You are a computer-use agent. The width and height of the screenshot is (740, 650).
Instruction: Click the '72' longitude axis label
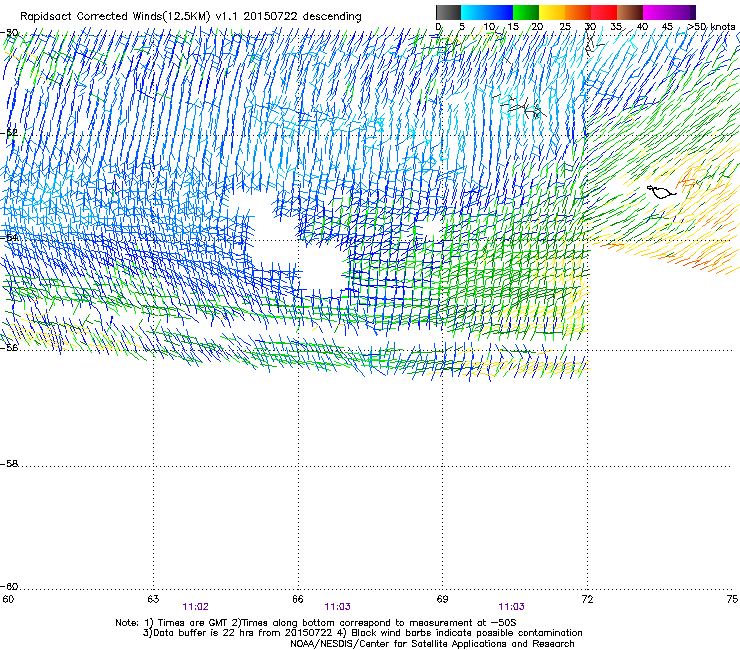pyautogui.click(x=588, y=599)
